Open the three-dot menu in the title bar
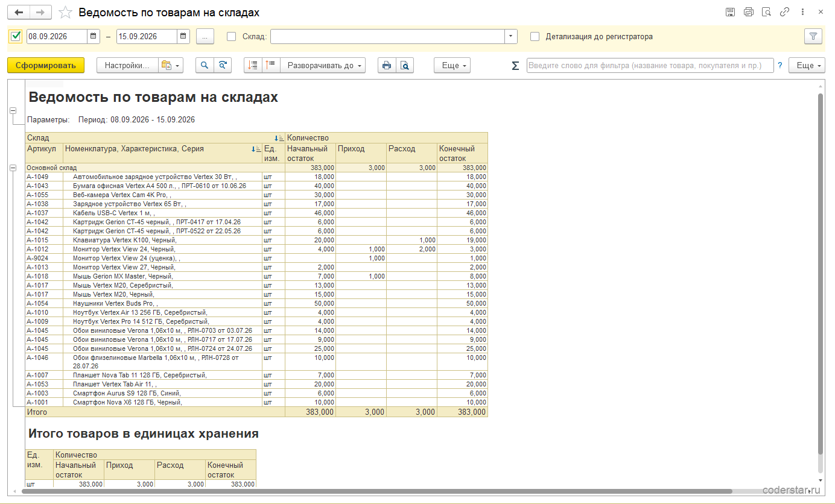This screenshot has width=835, height=504. point(802,12)
